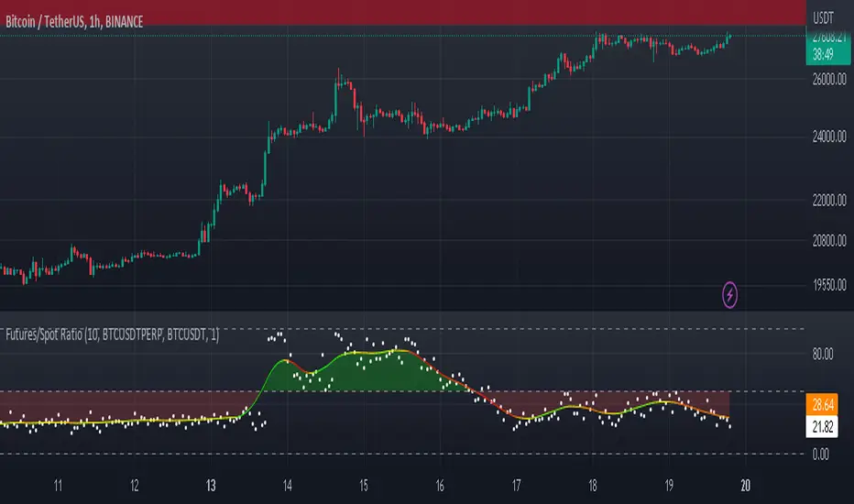The height and width of the screenshot is (504, 854).
Task: Select date 16 on time axis
Action: click(x=440, y=486)
